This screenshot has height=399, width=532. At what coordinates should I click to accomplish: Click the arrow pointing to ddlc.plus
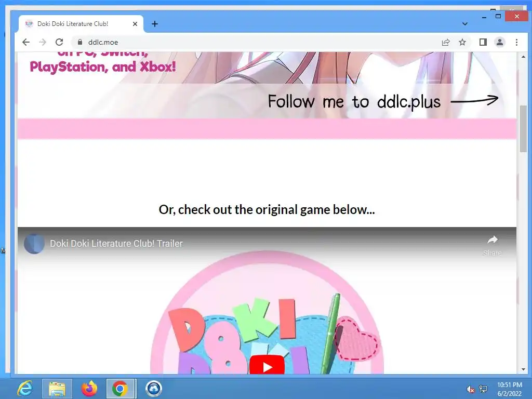tap(474, 100)
